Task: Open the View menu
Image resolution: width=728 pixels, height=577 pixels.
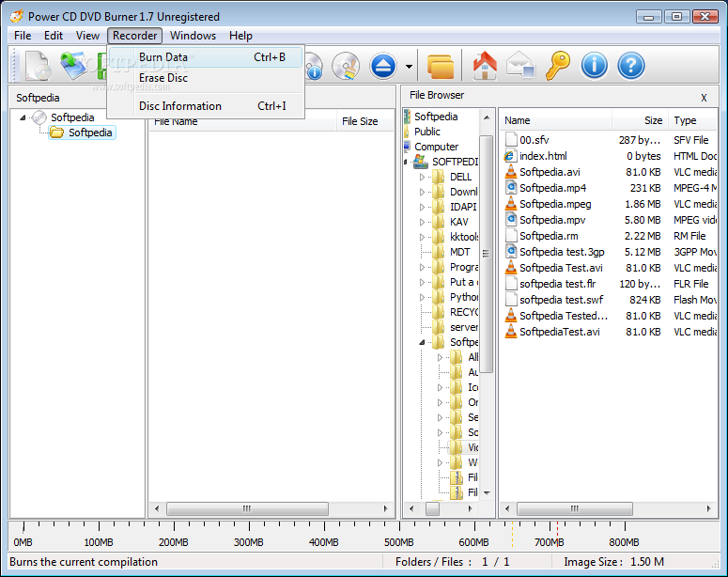Action: click(x=87, y=36)
